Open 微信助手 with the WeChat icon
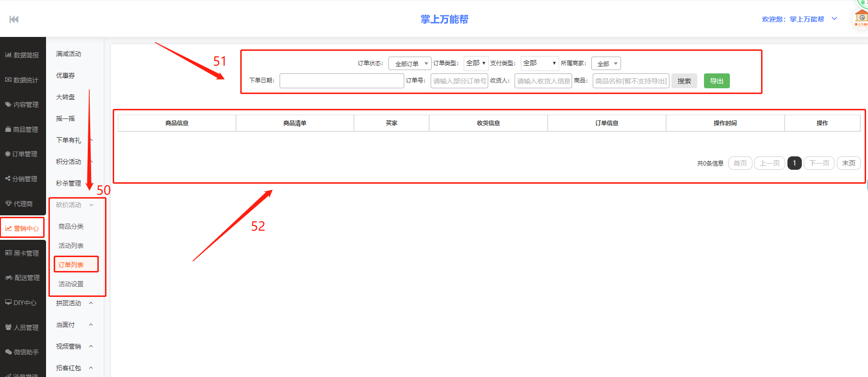The image size is (868, 377). click(x=23, y=352)
